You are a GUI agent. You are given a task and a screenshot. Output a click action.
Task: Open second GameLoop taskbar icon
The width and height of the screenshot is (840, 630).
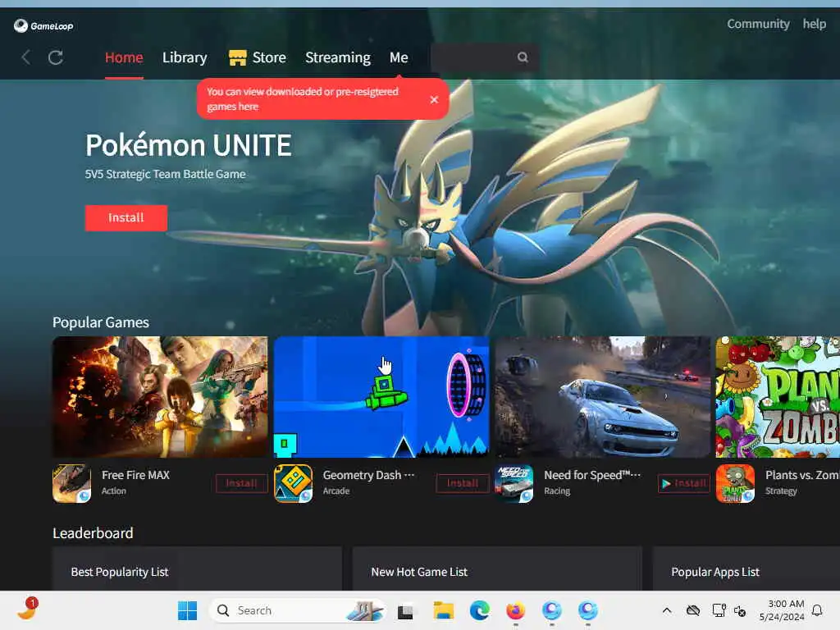click(x=587, y=610)
